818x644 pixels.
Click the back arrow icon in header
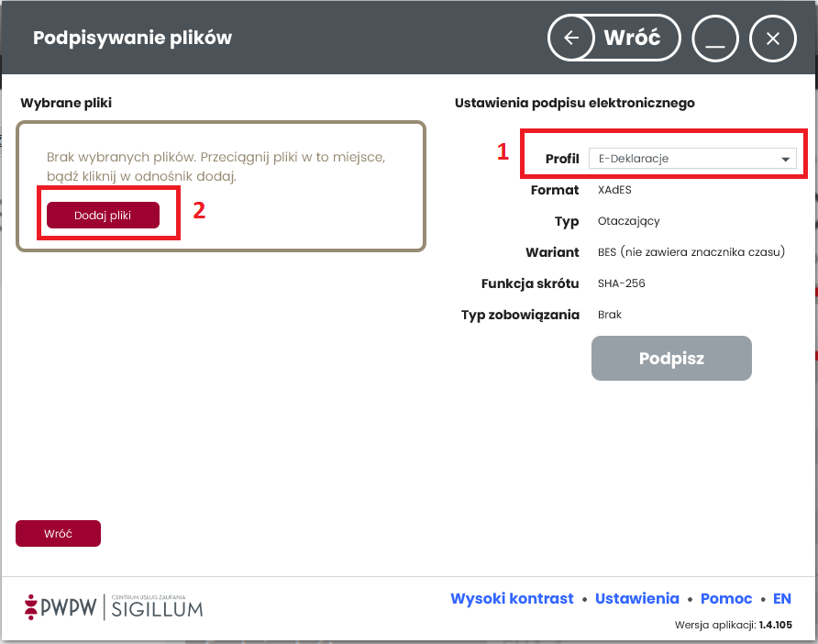click(x=571, y=38)
